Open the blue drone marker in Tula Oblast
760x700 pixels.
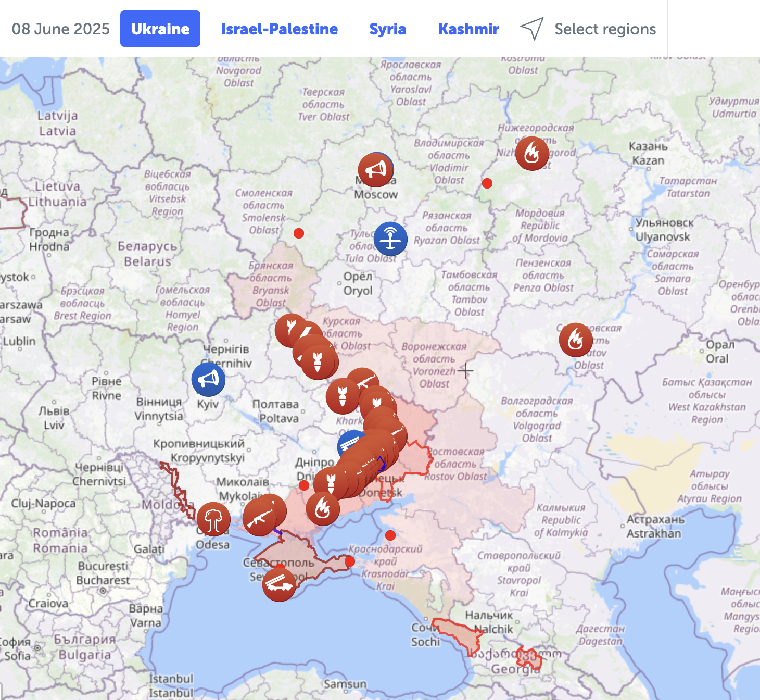click(390, 239)
